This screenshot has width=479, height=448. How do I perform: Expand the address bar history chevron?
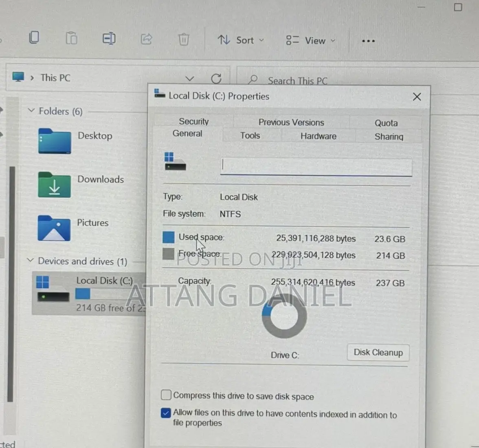(x=190, y=79)
